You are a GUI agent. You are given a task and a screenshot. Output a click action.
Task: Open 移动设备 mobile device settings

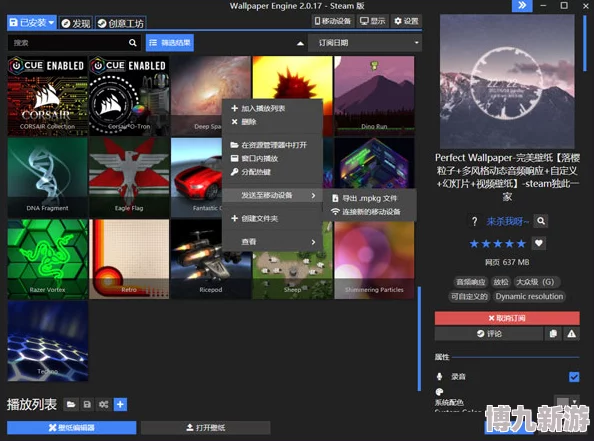(x=333, y=21)
